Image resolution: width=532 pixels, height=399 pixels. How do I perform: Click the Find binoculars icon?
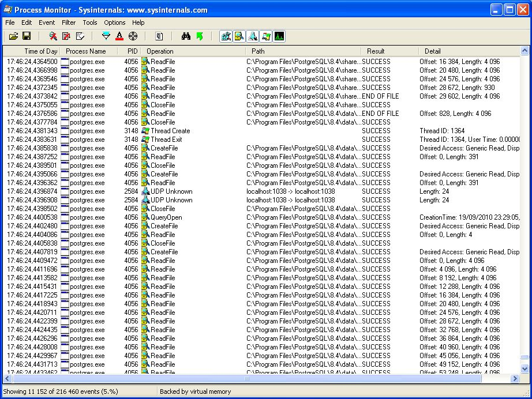186,36
